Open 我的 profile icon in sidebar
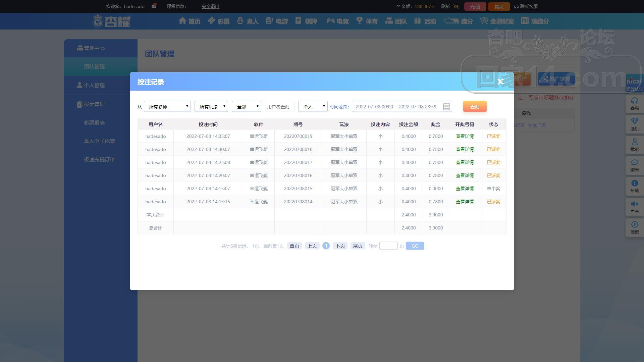644x362 pixels. point(635,145)
